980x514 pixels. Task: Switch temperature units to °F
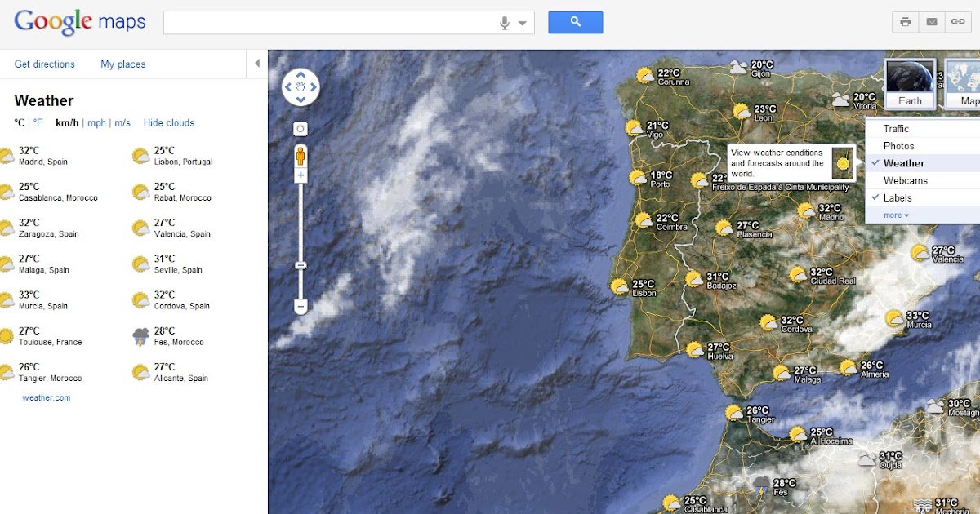(x=38, y=123)
